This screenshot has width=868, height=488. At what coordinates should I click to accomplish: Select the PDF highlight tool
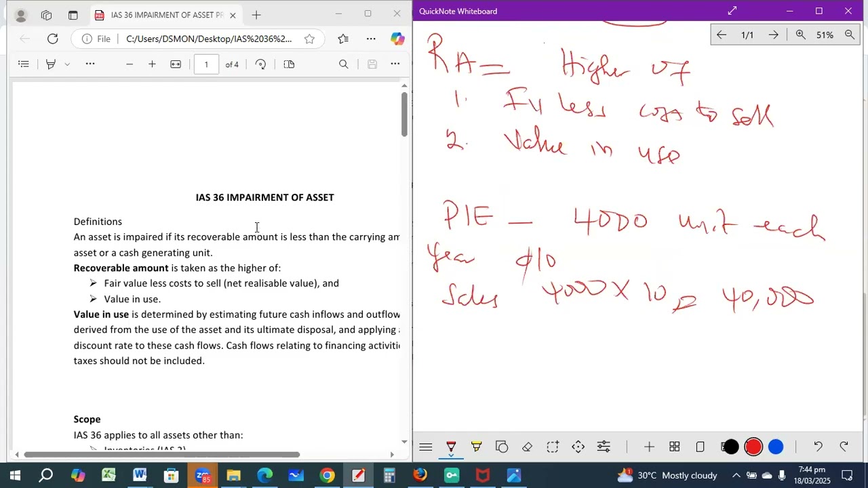point(50,64)
